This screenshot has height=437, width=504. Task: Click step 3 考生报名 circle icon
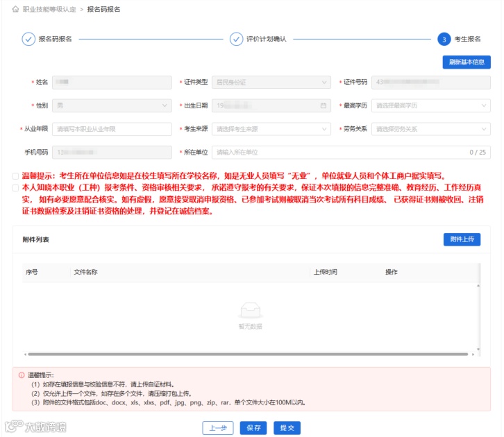444,39
